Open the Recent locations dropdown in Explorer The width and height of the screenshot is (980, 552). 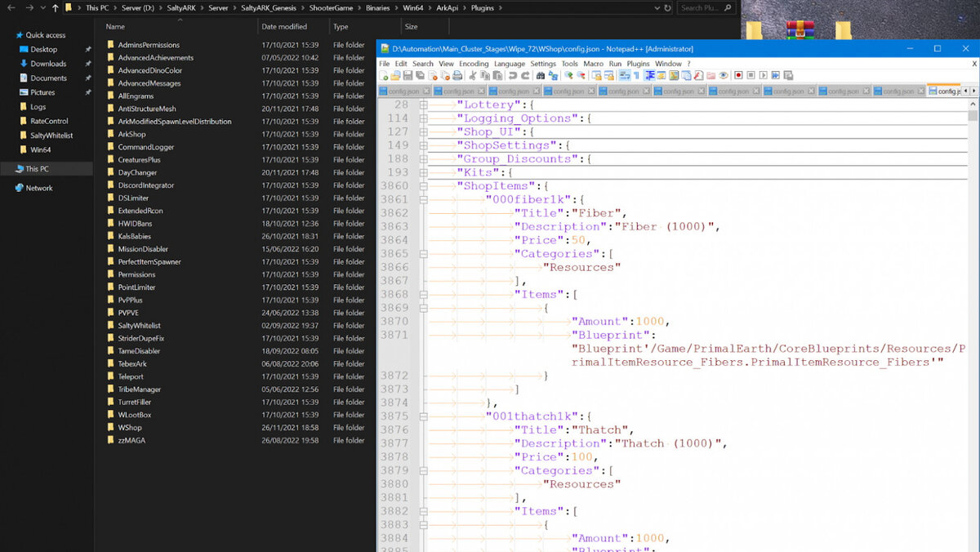pos(42,7)
